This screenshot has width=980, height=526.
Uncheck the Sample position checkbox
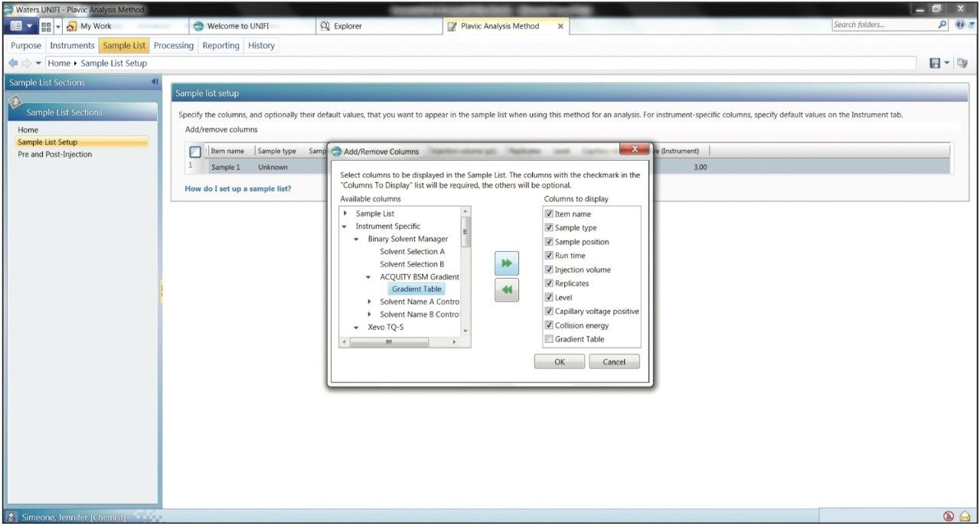549,241
